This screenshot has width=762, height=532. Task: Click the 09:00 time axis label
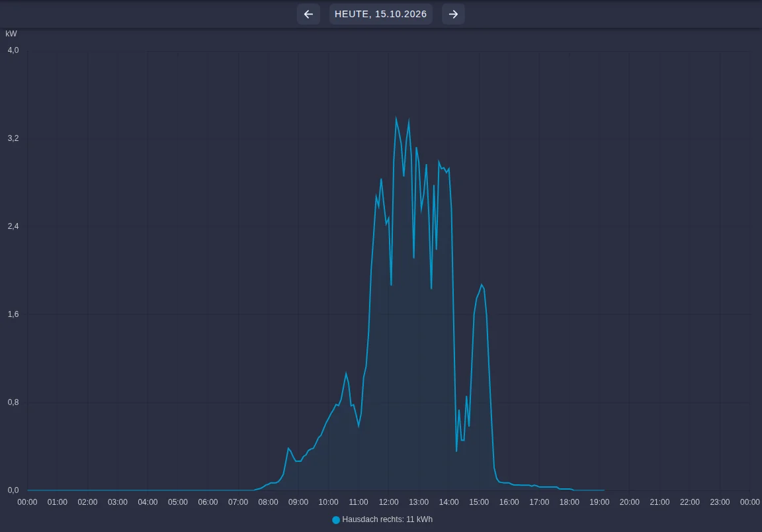pyautogui.click(x=298, y=502)
